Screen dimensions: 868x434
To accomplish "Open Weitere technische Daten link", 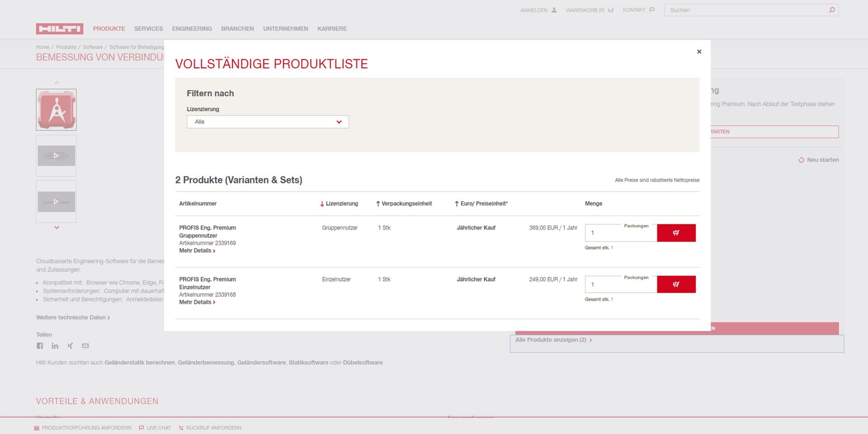I will tap(73, 317).
